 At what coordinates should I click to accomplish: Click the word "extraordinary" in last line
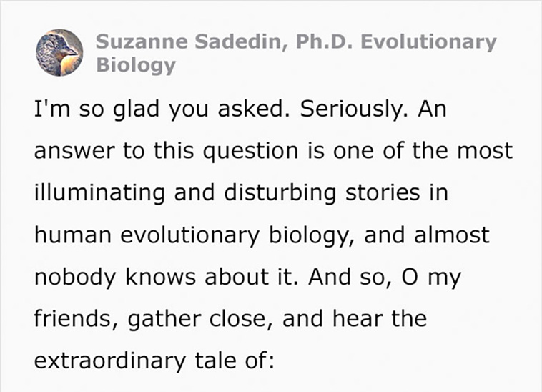[x=109, y=361]
